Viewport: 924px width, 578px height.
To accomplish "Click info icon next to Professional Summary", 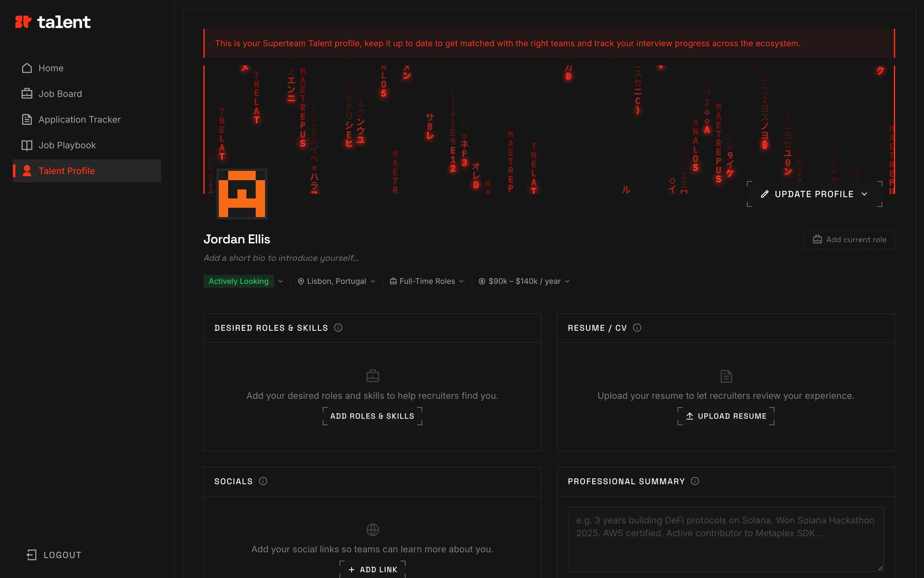I will 695,481.
